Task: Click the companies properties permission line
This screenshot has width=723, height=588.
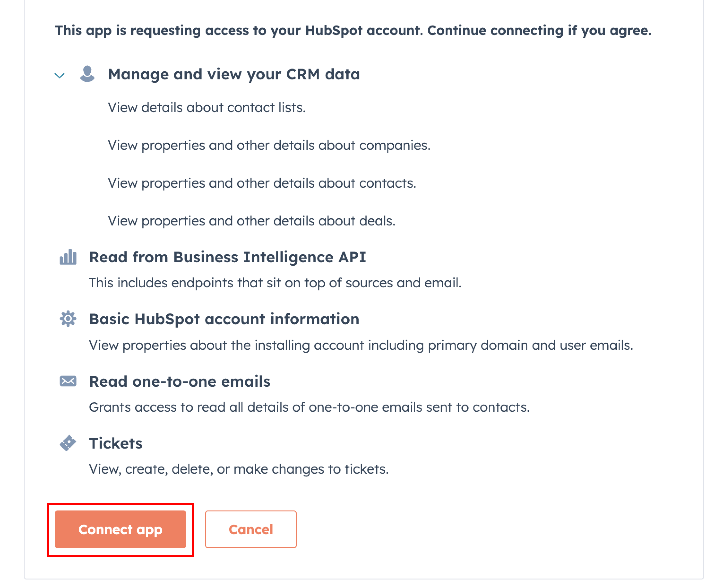Action: tap(269, 145)
